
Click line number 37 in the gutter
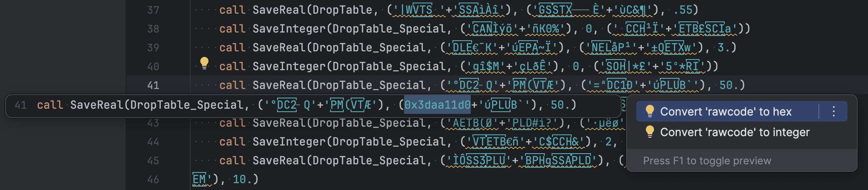point(153,10)
